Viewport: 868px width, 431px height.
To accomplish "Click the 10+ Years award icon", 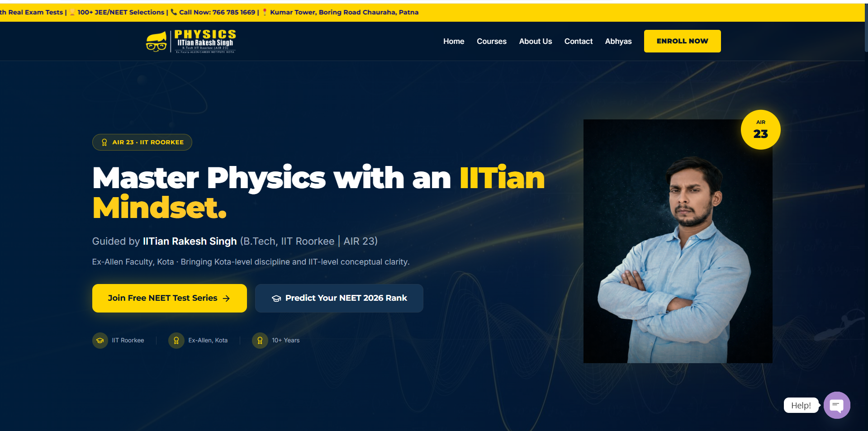I will tap(260, 341).
